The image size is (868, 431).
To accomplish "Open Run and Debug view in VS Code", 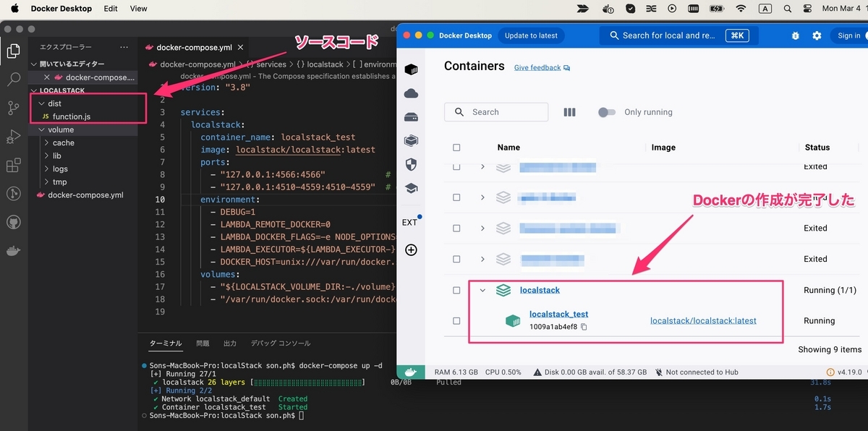I will pos(13,137).
